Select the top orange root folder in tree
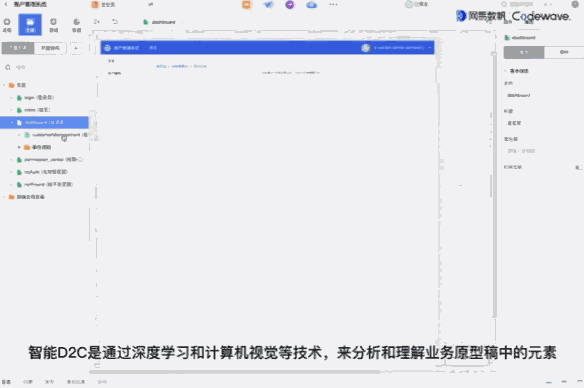 pos(17,85)
